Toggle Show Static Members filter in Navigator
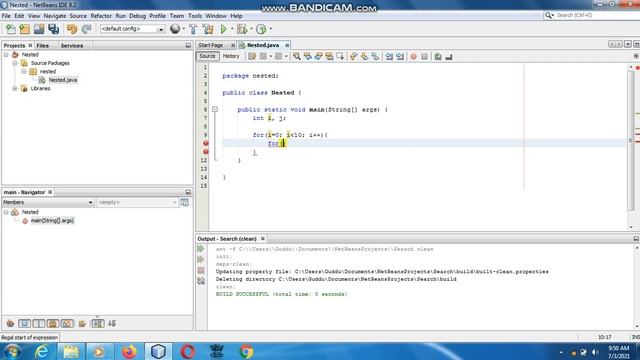 (x=38, y=324)
